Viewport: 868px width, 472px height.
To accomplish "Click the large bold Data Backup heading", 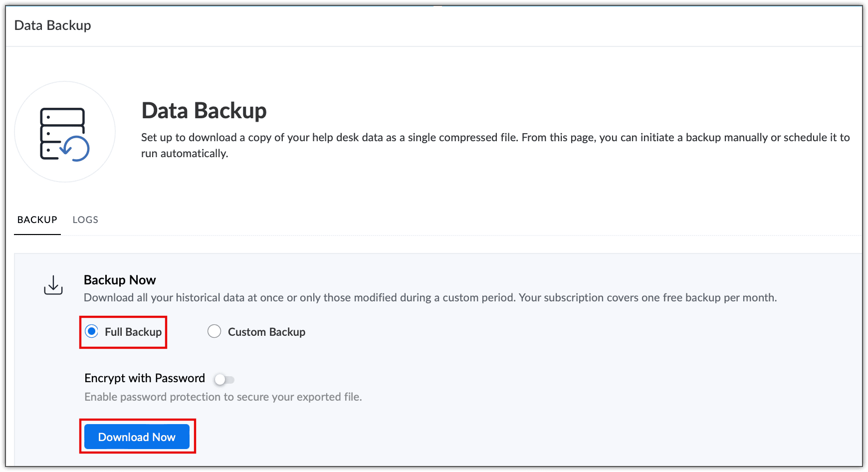I will pyautogui.click(x=204, y=110).
